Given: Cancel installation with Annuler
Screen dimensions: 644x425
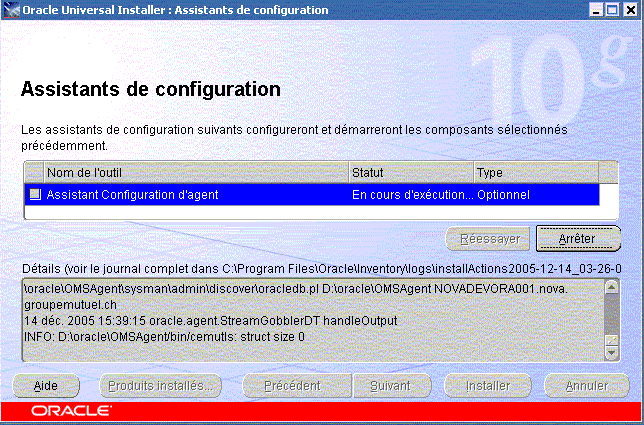Looking at the screenshot, I should [x=584, y=385].
